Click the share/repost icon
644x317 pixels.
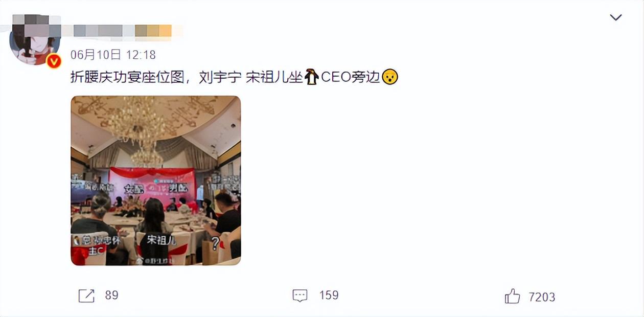[x=86, y=296]
